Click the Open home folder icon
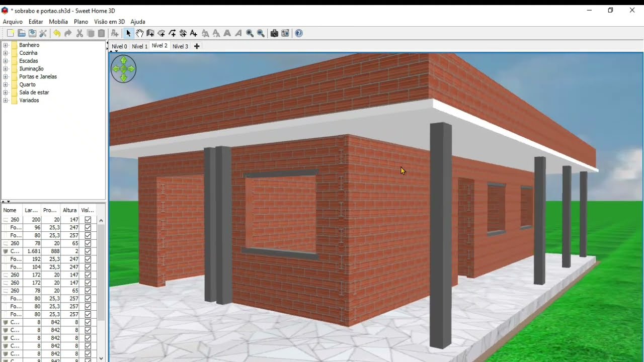644x362 pixels. click(x=21, y=33)
